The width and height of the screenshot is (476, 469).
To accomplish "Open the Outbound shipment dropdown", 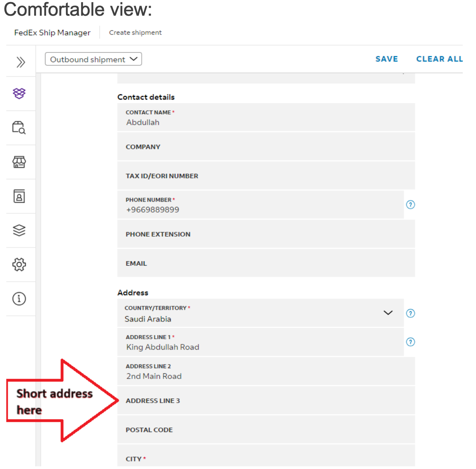I will point(93,59).
